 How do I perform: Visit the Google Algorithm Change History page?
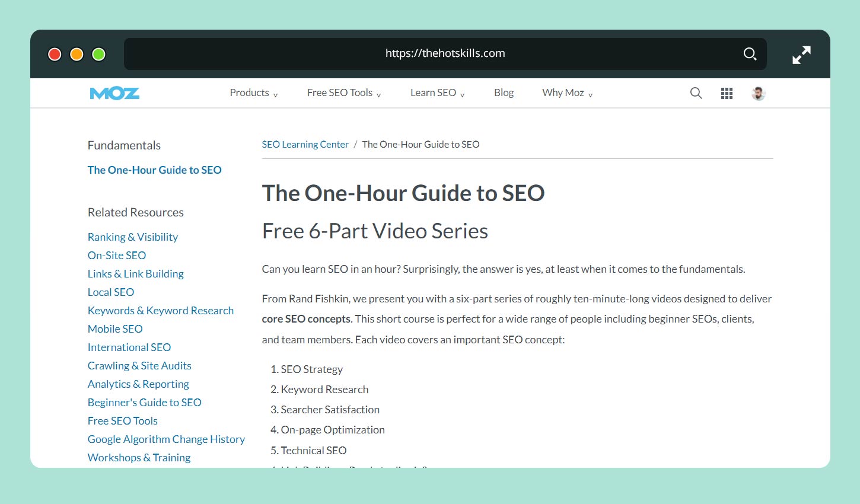coord(166,439)
